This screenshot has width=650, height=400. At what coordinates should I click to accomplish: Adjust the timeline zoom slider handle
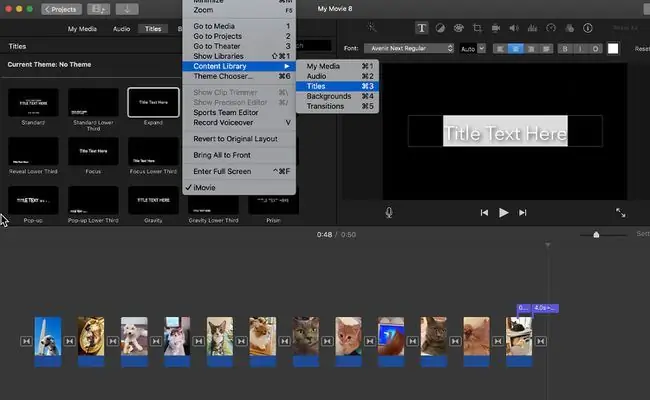coord(596,235)
